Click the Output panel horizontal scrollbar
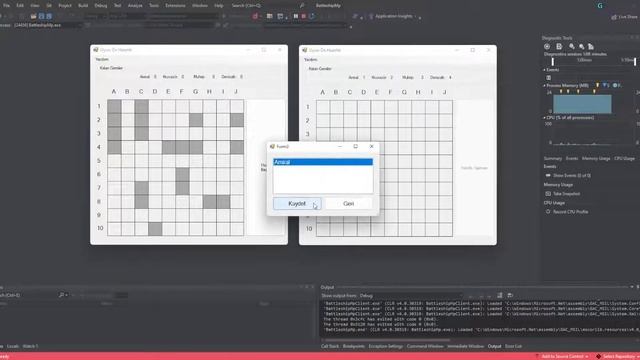 coord(388,340)
